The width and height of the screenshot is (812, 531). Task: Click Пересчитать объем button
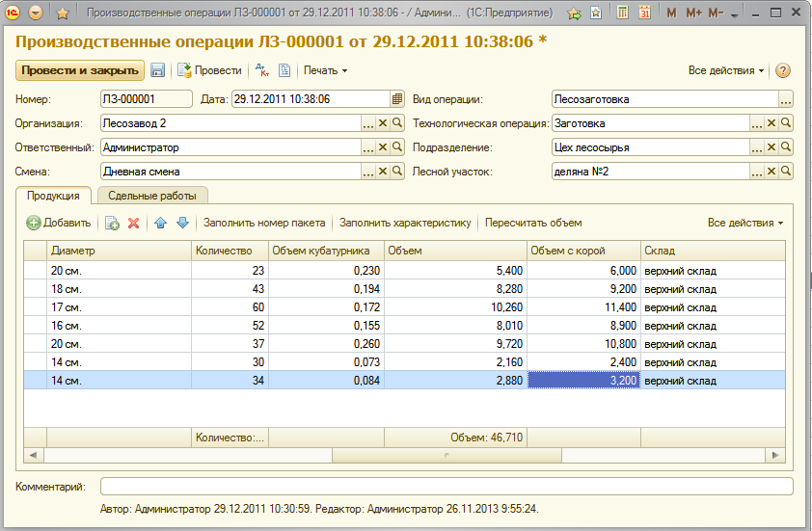point(533,223)
